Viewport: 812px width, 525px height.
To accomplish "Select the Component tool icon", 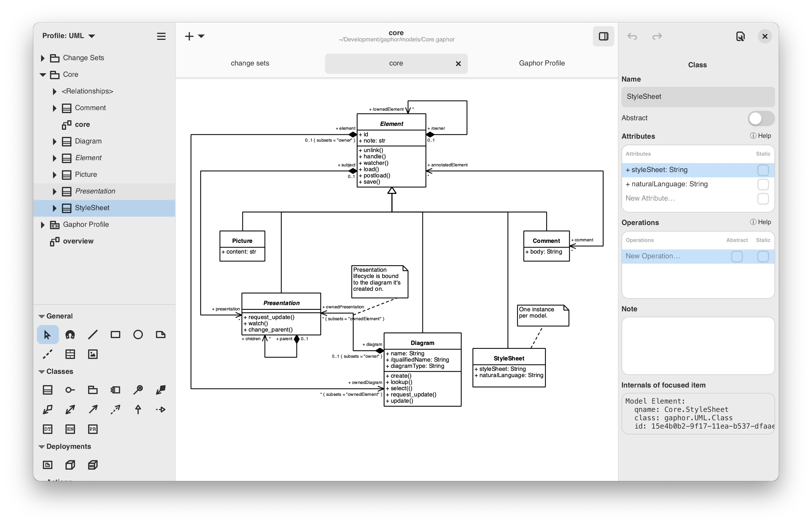I will (x=115, y=390).
